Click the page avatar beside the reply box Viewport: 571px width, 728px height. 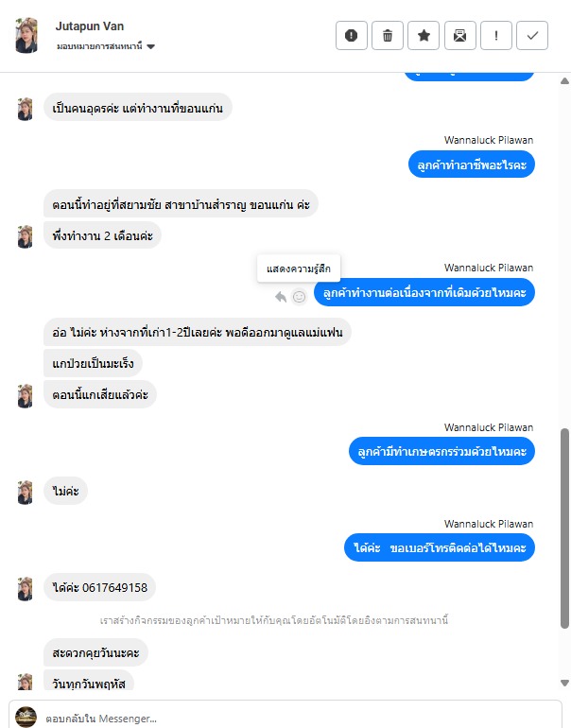point(26,718)
